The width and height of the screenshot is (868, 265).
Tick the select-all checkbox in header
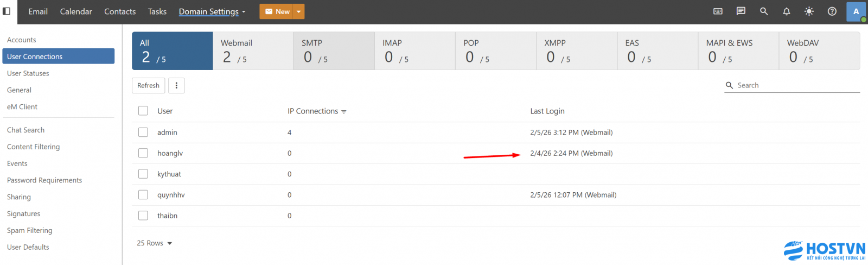(143, 111)
